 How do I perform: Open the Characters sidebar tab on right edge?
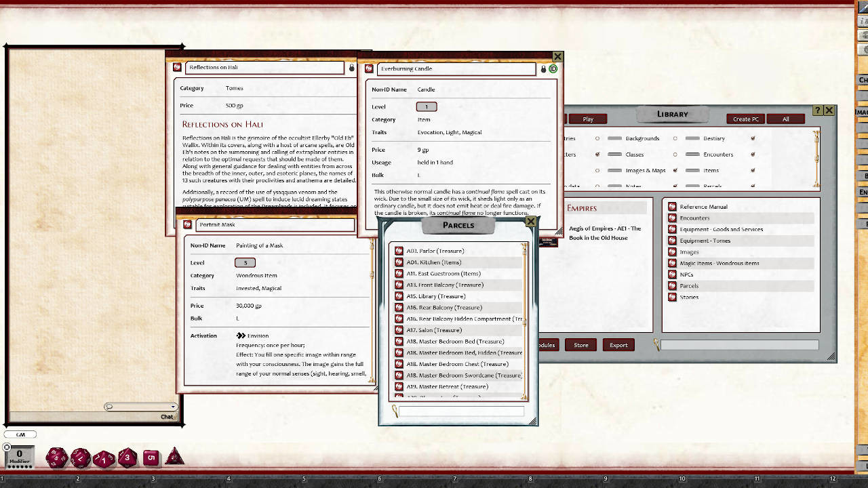tap(862, 79)
